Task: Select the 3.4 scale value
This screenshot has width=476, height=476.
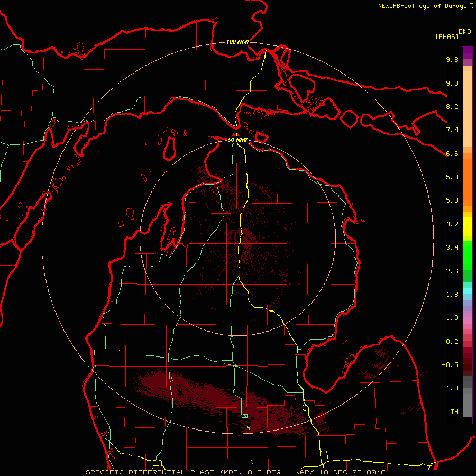Action: (x=452, y=248)
